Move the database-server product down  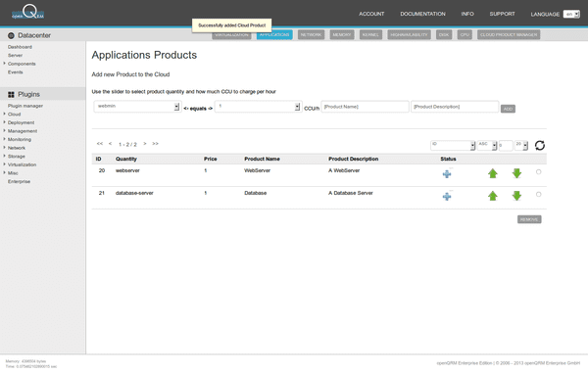(x=516, y=196)
